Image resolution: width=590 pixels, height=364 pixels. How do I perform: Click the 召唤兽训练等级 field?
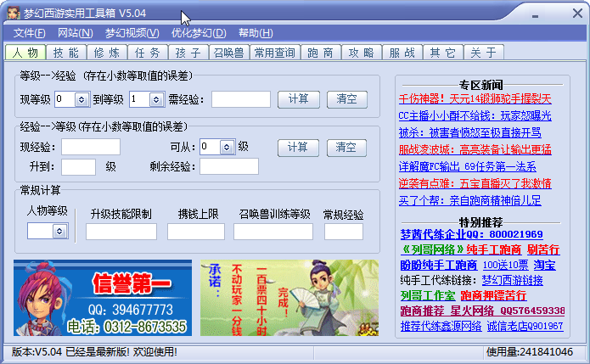(273, 232)
